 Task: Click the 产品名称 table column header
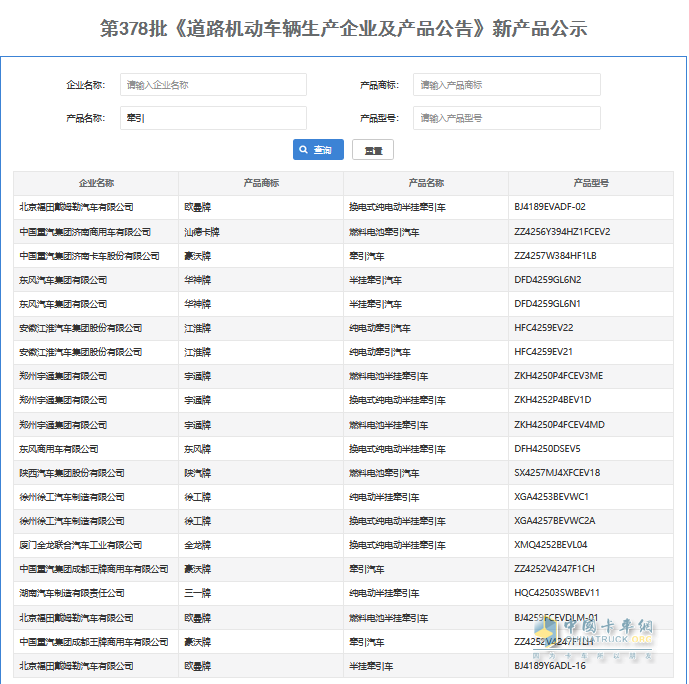tap(426, 184)
